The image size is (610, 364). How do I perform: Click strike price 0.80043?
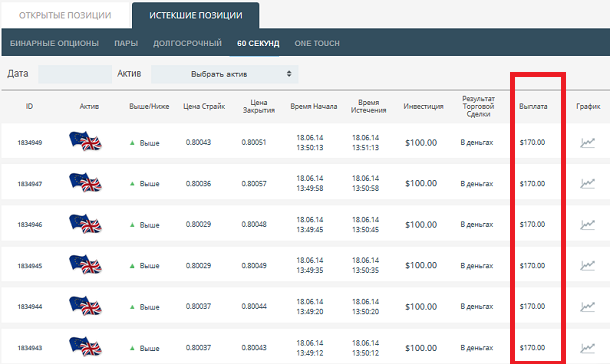click(198, 142)
